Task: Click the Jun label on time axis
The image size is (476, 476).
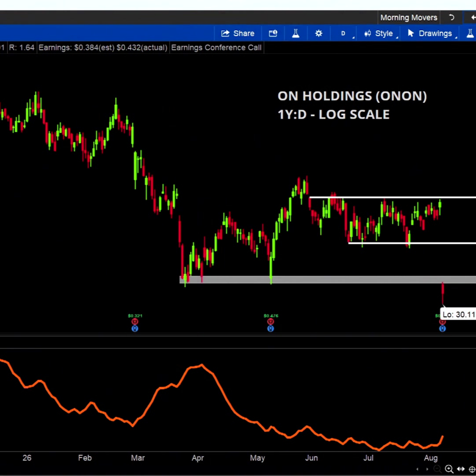Action: (x=311, y=458)
